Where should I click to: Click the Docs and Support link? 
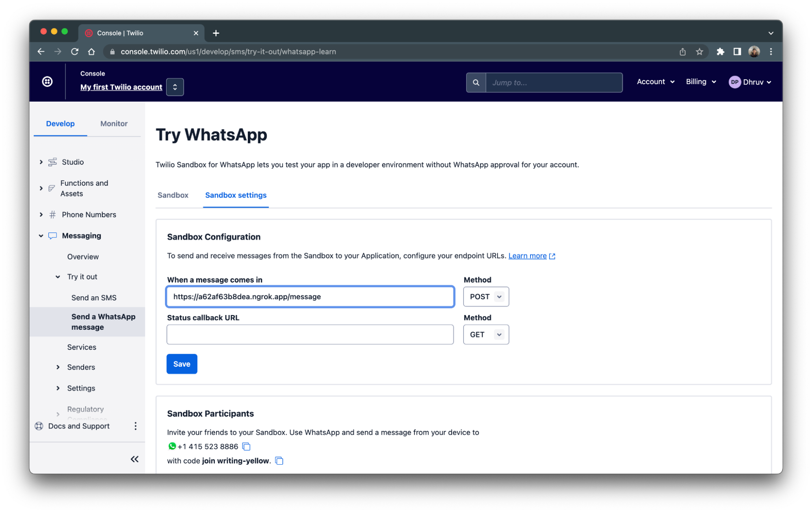79,426
